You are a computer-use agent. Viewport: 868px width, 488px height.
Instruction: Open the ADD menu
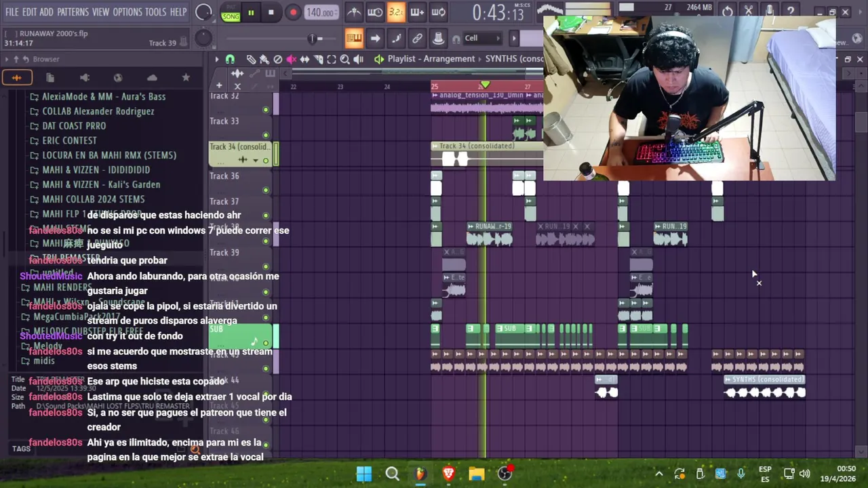click(x=46, y=12)
